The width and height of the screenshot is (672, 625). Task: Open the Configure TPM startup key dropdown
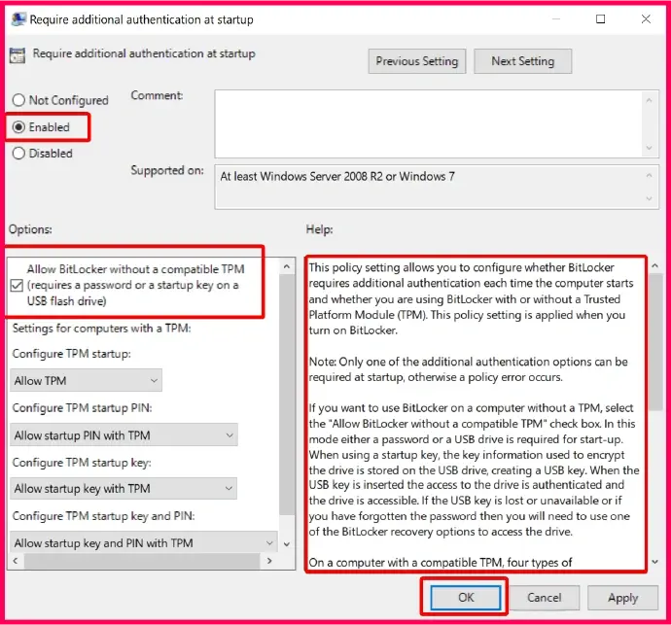click(124, 489)
